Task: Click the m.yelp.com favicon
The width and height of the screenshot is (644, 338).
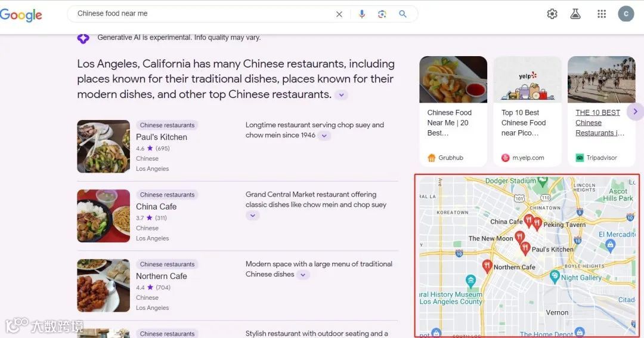Action: pyautogui.click(x=505, y=158)
